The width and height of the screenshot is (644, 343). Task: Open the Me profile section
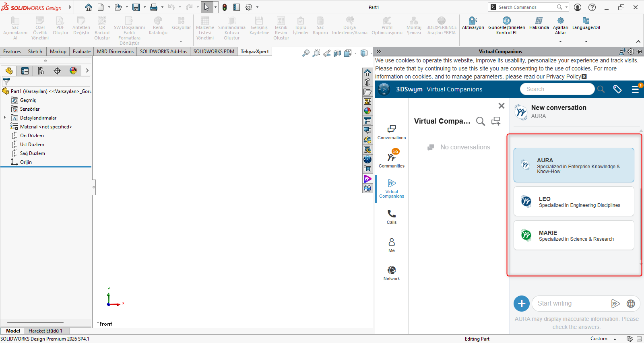click(392, 245)
